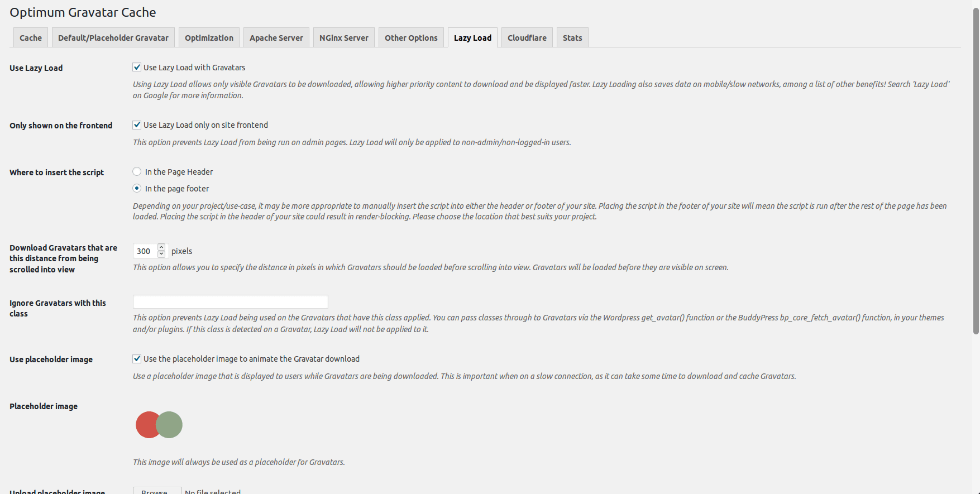Select the NGinx Server tab
Screen dimensions: 980x494
(344, 37)
